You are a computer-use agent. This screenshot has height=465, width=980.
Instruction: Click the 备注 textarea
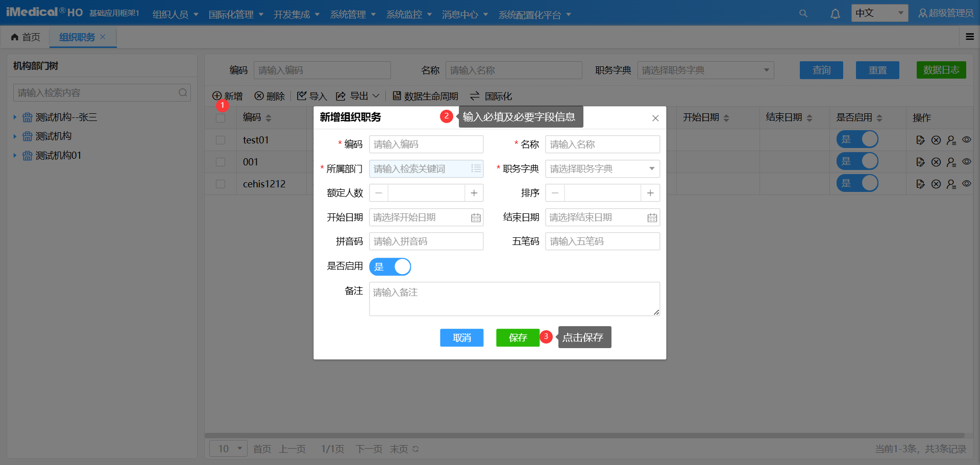pyautogui.click(x=514, y=299)
